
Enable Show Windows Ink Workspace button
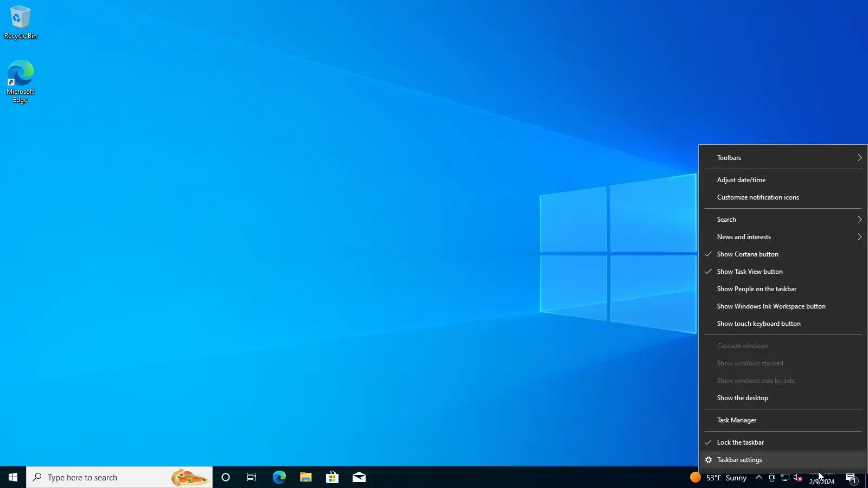[783, 306]
